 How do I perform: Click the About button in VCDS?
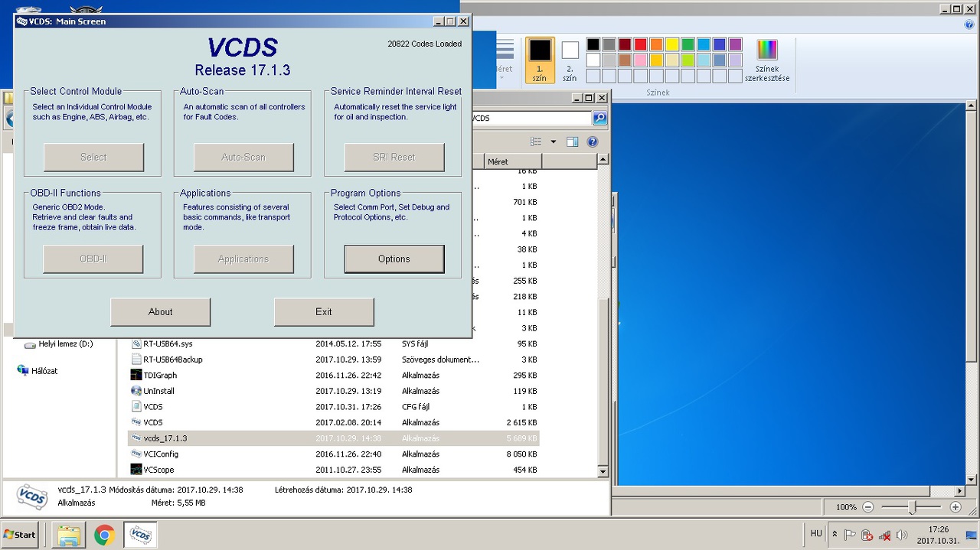[161, 311]
